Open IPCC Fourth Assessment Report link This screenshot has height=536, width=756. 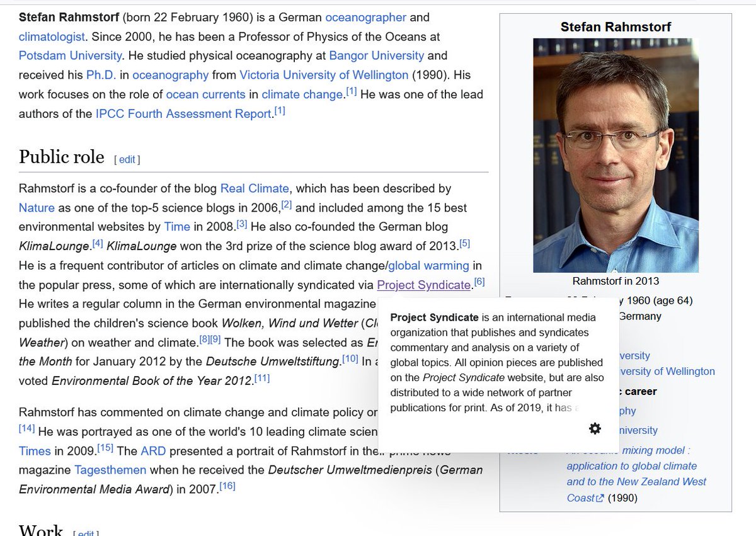coord(184,114)
